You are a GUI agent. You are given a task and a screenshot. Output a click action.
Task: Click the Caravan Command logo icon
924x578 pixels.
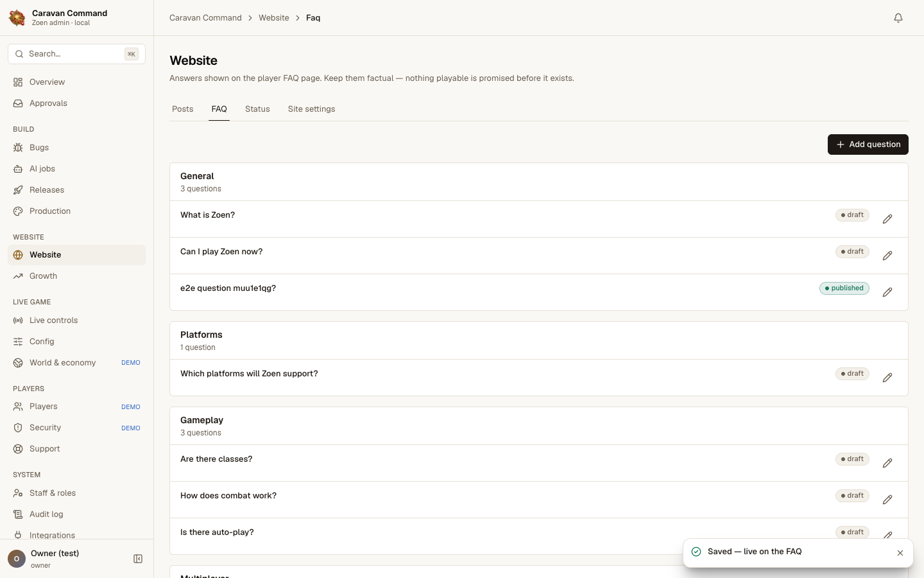pos(17,18)
